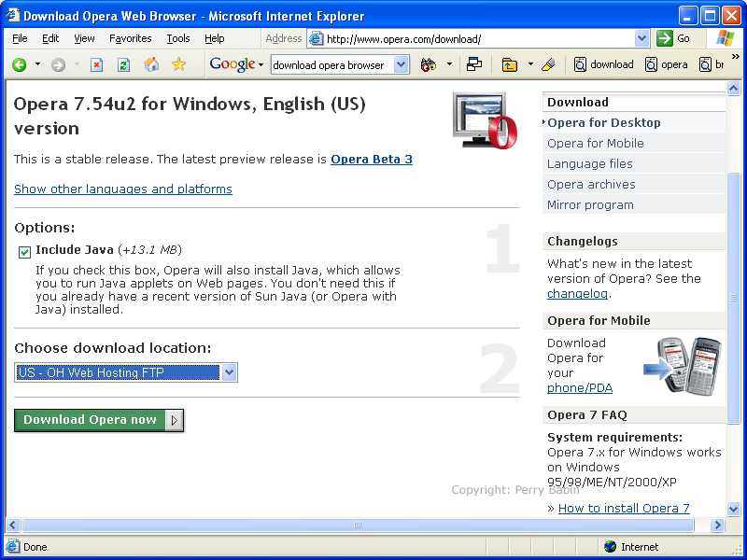Uncheck the Include Java checkbox
The width and height of the screenshot is (747, 560).
[x=24, y=252]
